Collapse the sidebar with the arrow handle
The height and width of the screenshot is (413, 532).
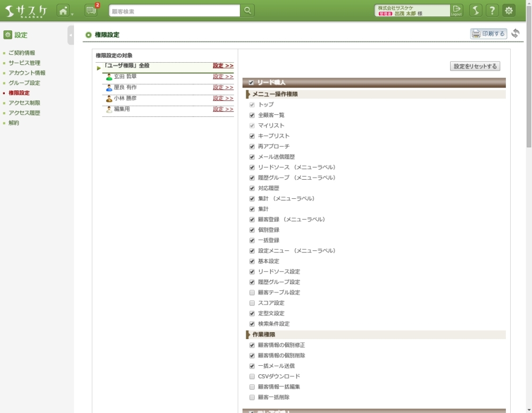coord(71,35)
